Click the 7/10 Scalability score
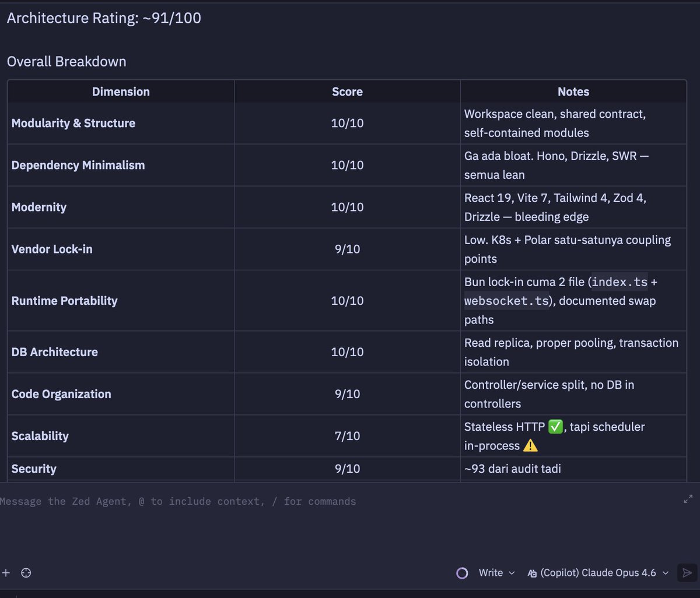Viewport: 700px width, 598px height. 347,436
